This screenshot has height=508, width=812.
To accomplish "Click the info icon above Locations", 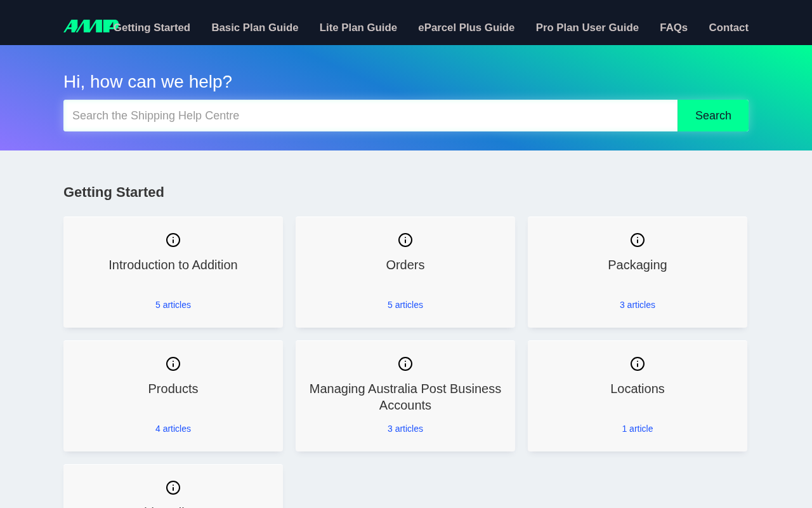I will coord(638,364).
